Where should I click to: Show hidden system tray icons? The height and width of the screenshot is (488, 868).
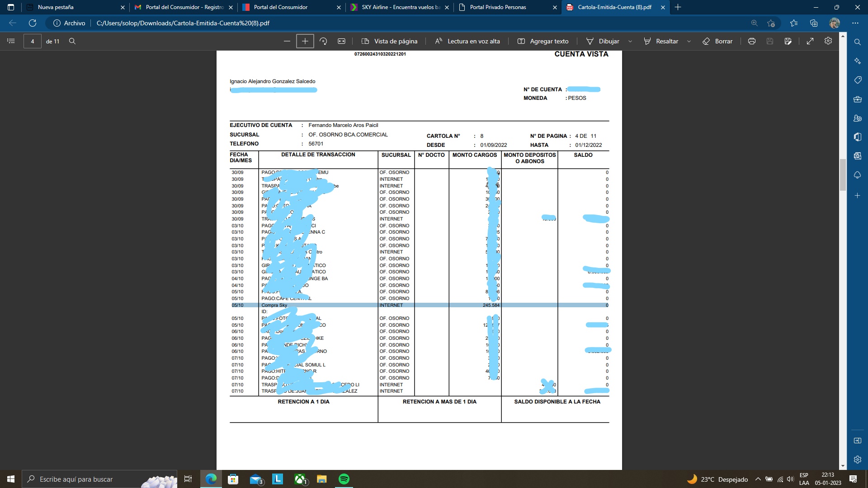[758, 479]
